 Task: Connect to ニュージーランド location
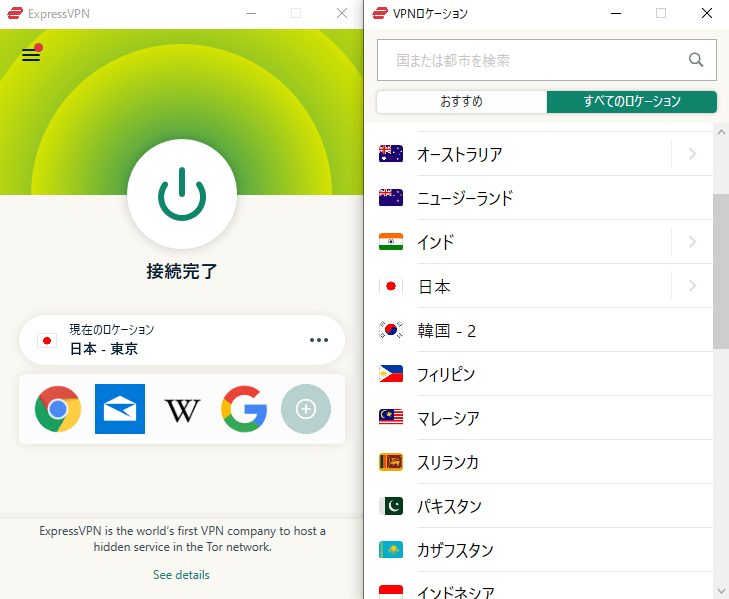tap(465, 198)
